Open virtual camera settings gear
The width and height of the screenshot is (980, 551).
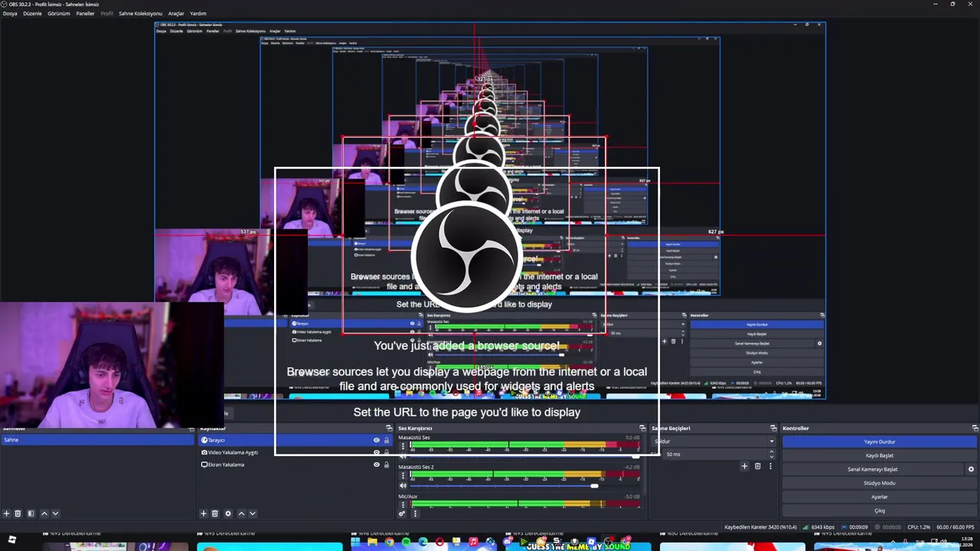(971, 469)
